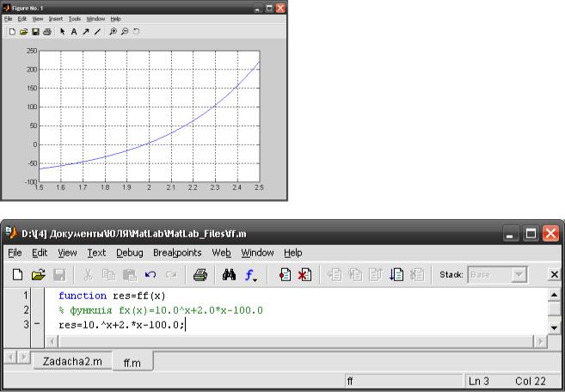Select the Insert Text tool in Figure toolbar
Screen dimensions: 565x392
click(x=73, y=31)
